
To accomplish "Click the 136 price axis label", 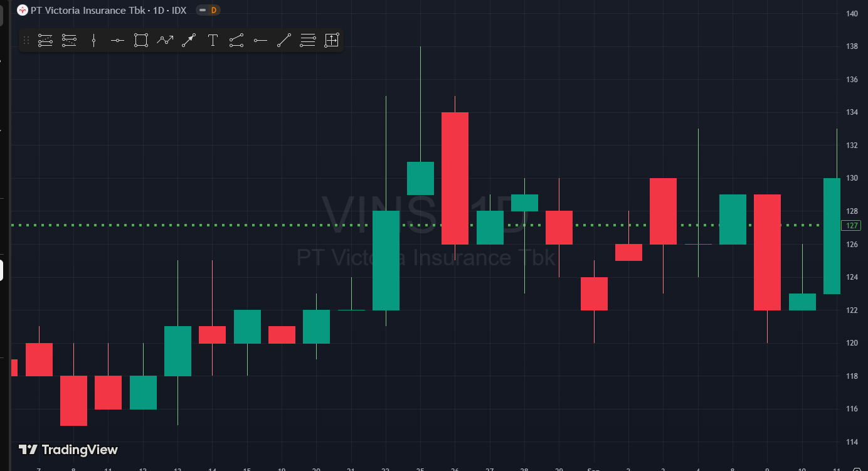I will [852, 80].
